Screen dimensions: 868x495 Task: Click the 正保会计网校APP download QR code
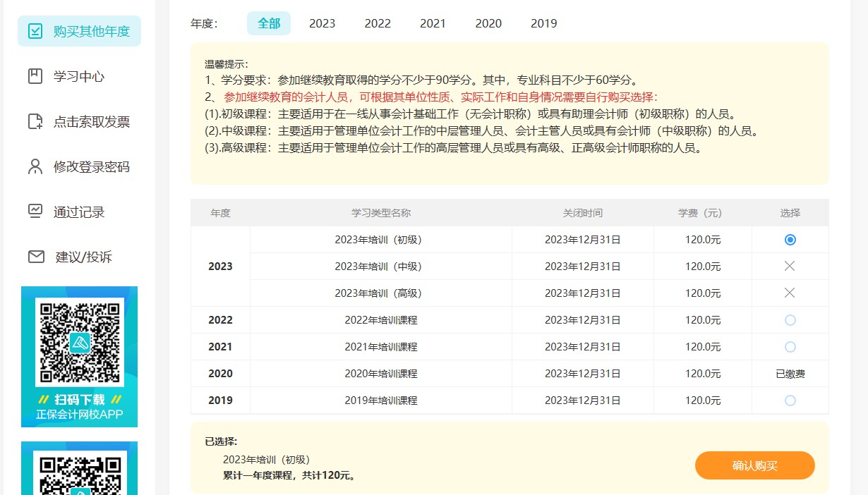click(x=79, y=343)
